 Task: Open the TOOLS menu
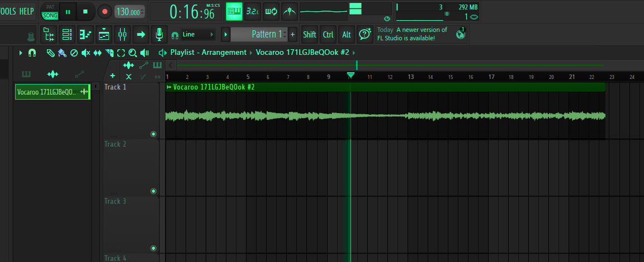[8, 11]
